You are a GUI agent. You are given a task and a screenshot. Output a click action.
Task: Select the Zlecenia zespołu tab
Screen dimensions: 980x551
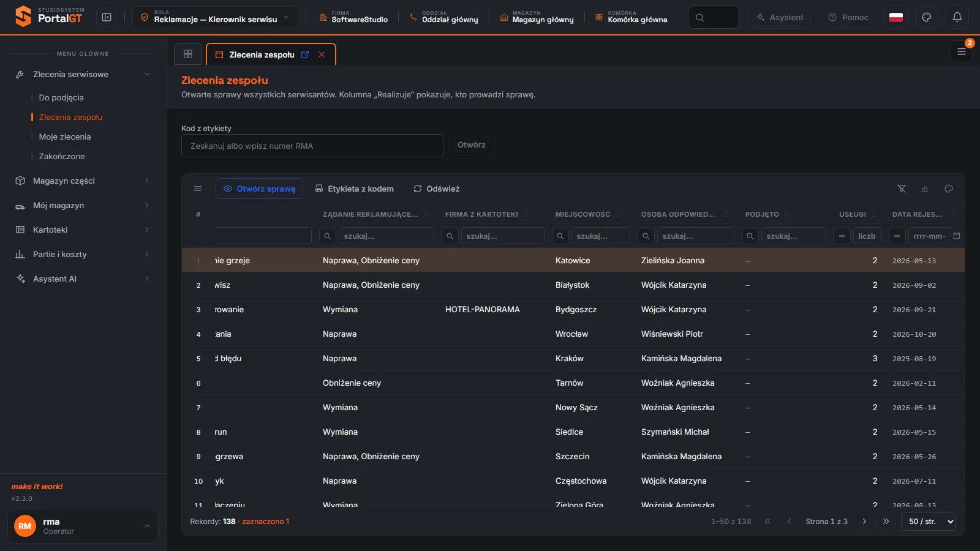pos(271,54)
